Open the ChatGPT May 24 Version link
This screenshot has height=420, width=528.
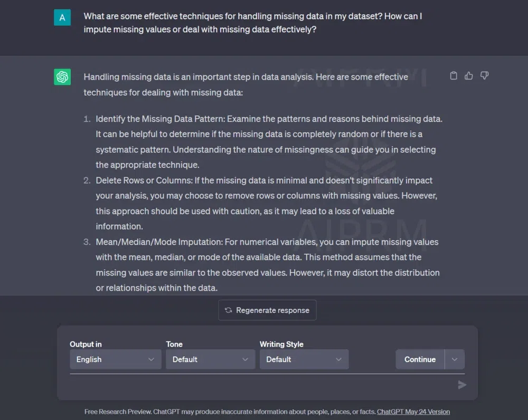coord(413,412)
